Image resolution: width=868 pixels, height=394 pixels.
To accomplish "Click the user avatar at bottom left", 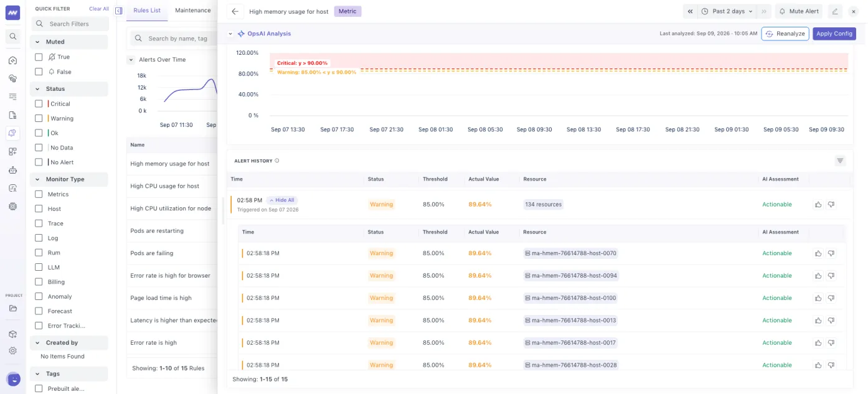I will point(13,378).
